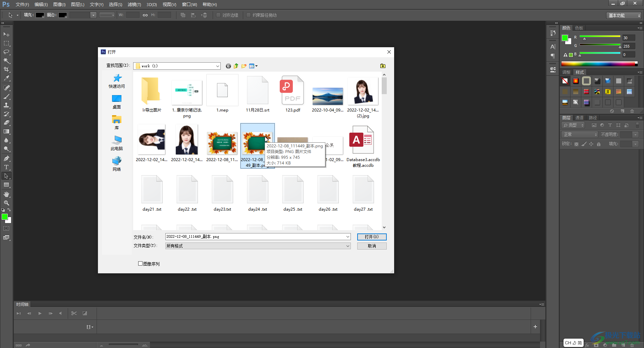
Task: Create a new folder in Open dialog
Action: (244, 66)
